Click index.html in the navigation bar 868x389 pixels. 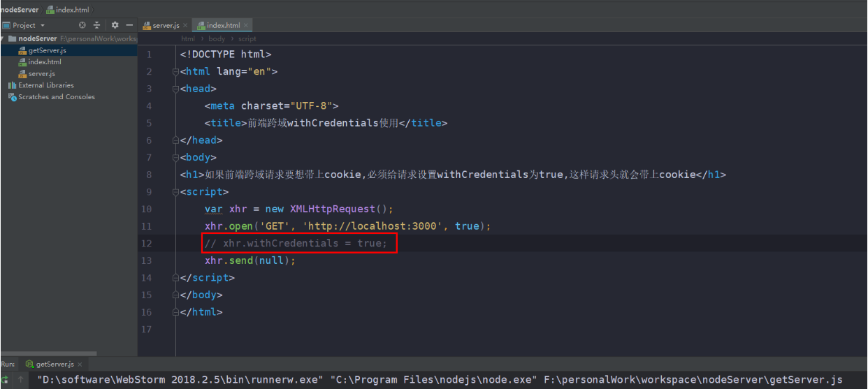[68, 10]
